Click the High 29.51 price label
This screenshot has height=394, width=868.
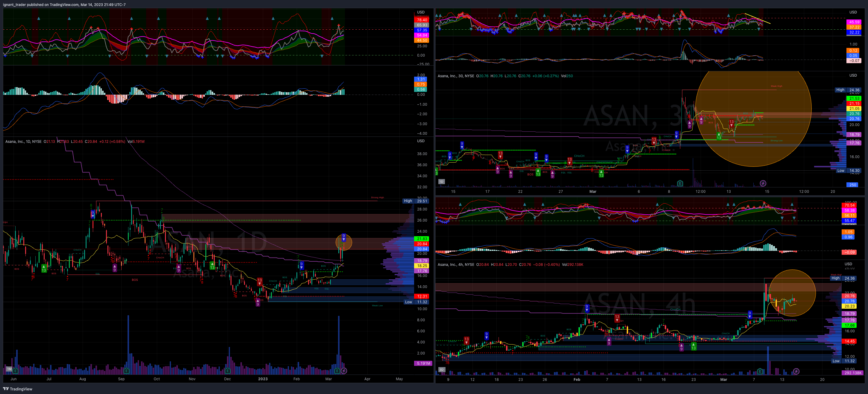416,201
